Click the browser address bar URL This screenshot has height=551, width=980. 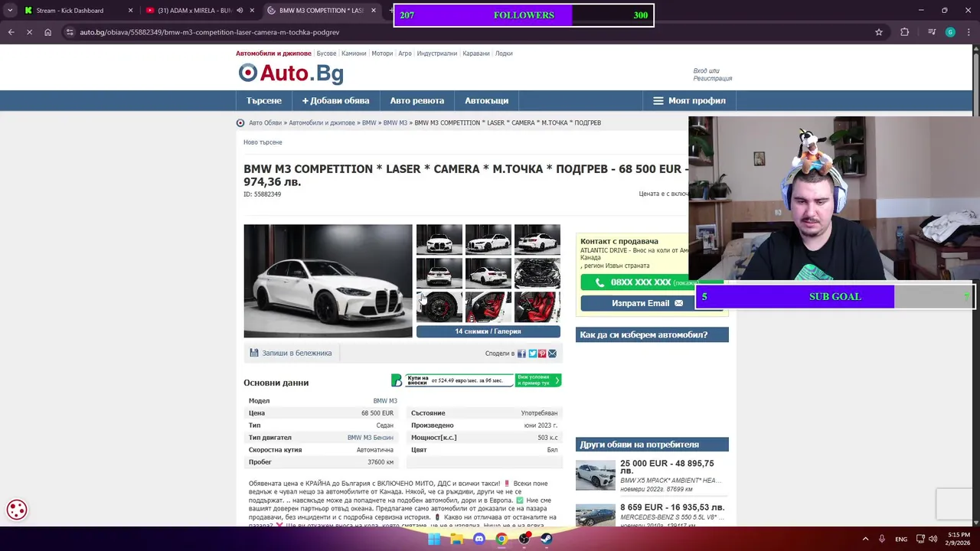click(x=209, y=32)
